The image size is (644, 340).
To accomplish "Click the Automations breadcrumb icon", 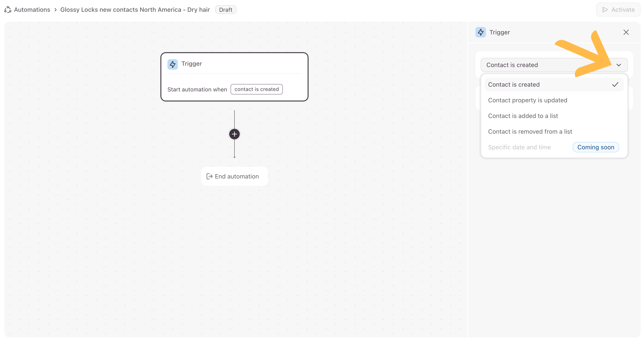I will point(8,10).
